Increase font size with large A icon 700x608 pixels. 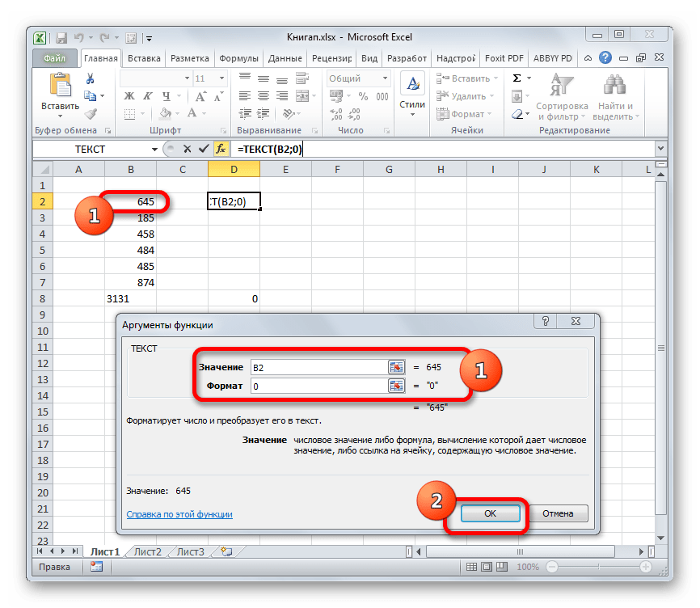(x=200, y=96)
